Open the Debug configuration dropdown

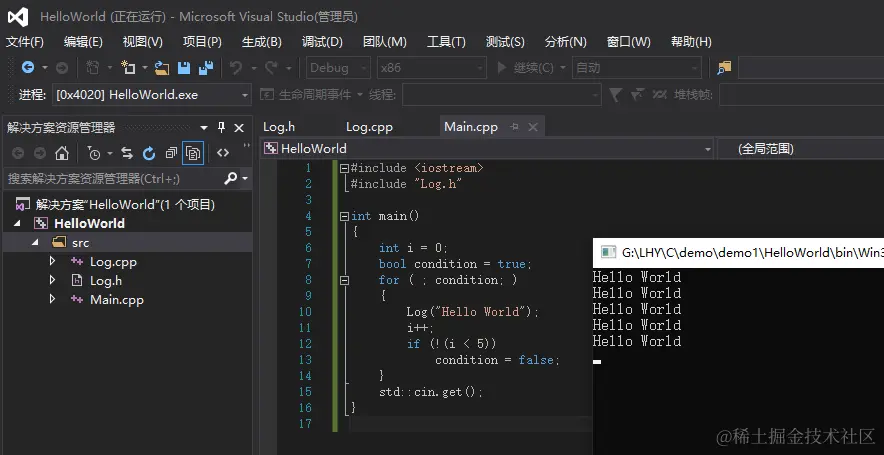(x=338, y=68)
